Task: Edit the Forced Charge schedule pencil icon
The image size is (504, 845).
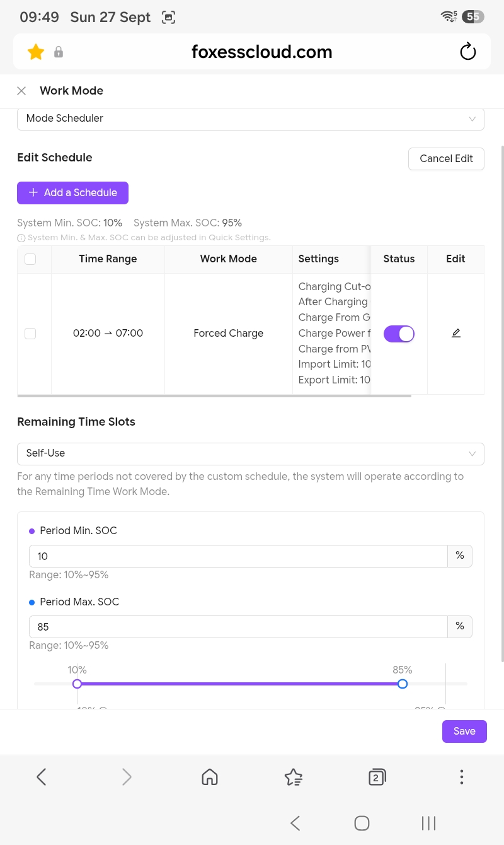Action: pos(456,333)
